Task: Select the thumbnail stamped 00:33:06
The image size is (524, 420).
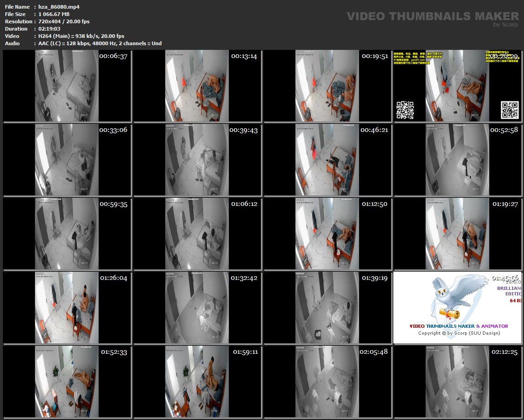Action: coord(67,160)
